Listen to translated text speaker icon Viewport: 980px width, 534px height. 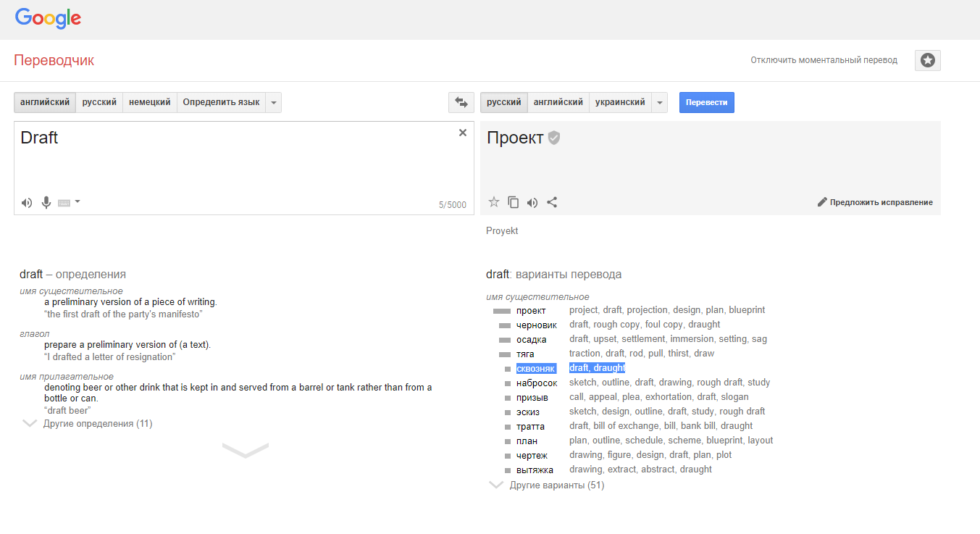click(532, 203)
